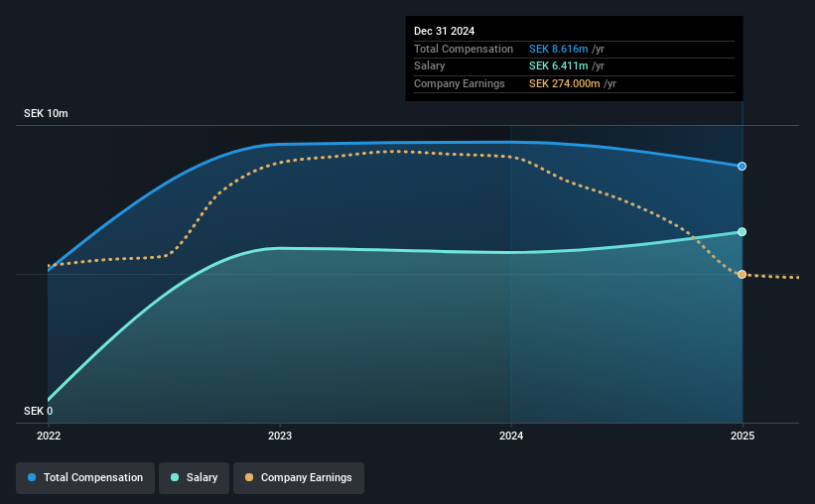Screen dimensions: 815x504
Task: Toggle the Salary legend button
Action: [194, 478]
